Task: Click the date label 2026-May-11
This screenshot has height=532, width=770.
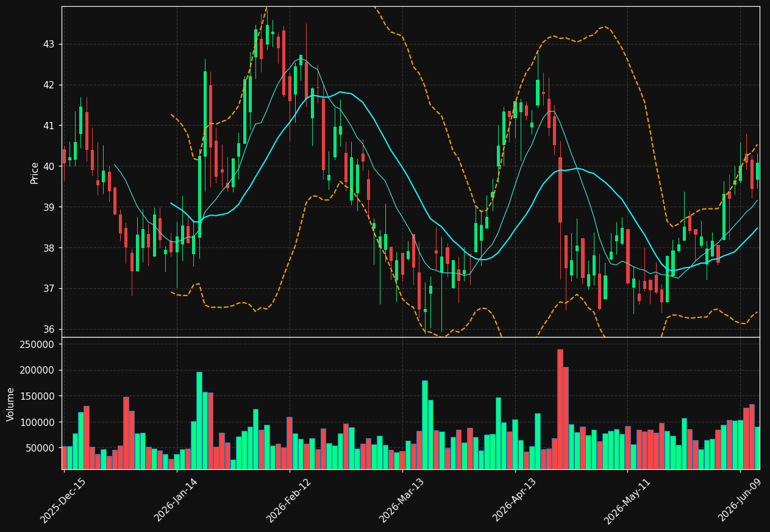Action: click(x=627, y=500)
